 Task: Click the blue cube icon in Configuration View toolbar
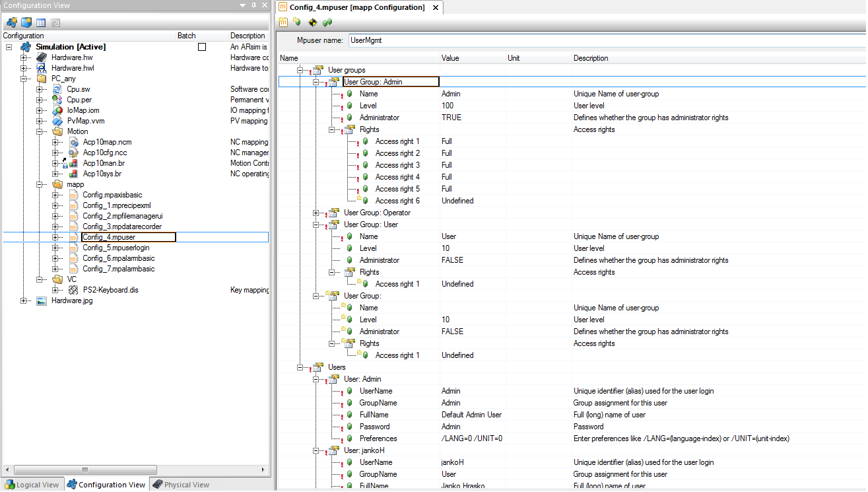[26, 22]
